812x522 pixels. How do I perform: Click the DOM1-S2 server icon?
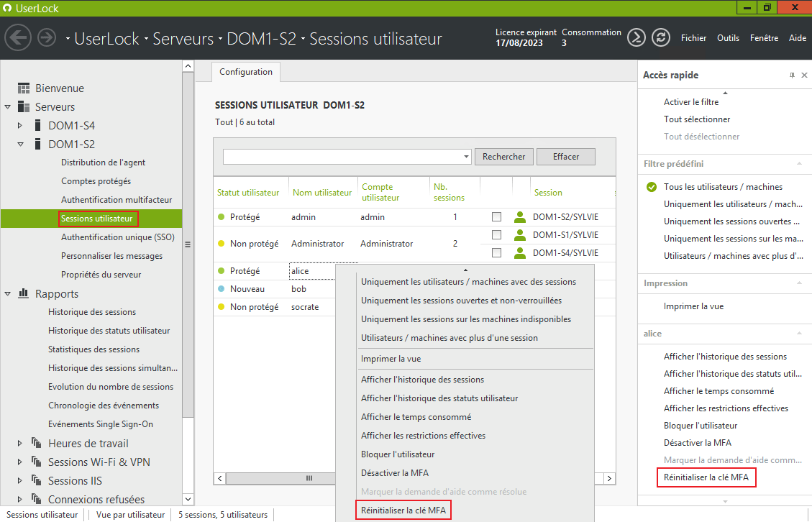point(37,144)
